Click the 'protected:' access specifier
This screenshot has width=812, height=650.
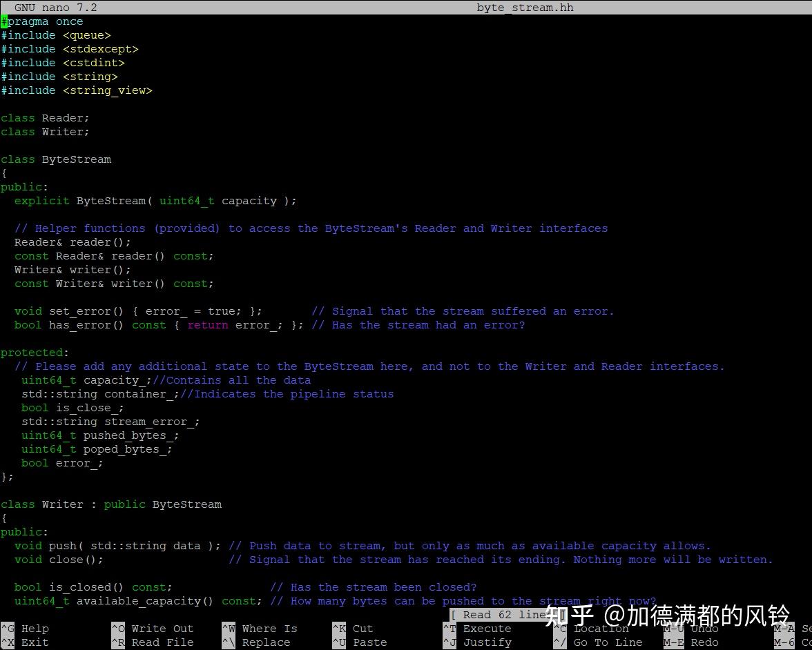(35, 353)
